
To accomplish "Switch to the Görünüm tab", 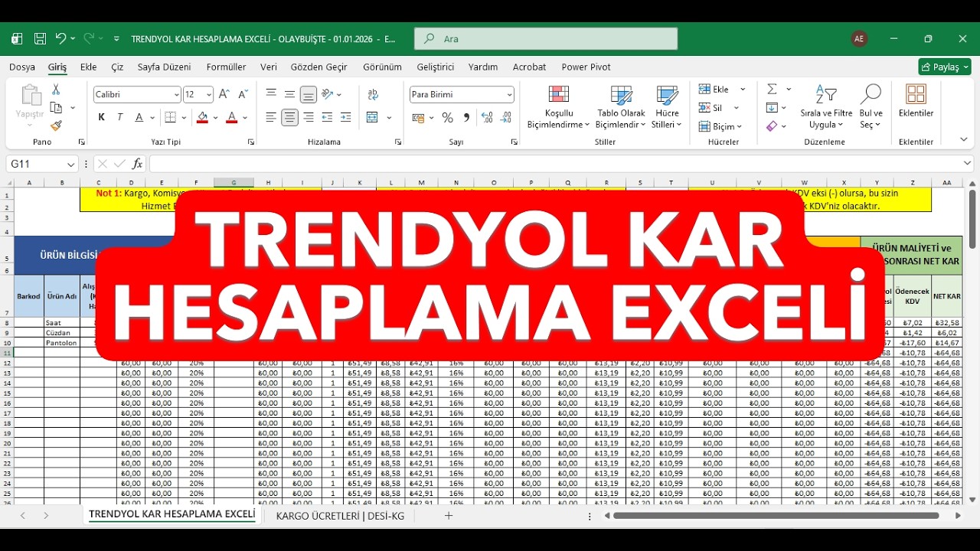I will [382, 67].
